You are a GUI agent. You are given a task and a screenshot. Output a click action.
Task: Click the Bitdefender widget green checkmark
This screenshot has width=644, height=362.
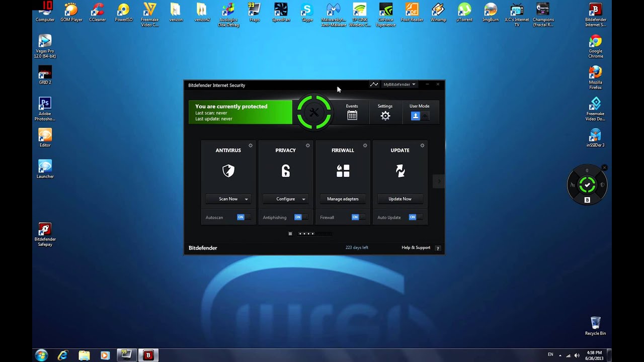[587, 185]
